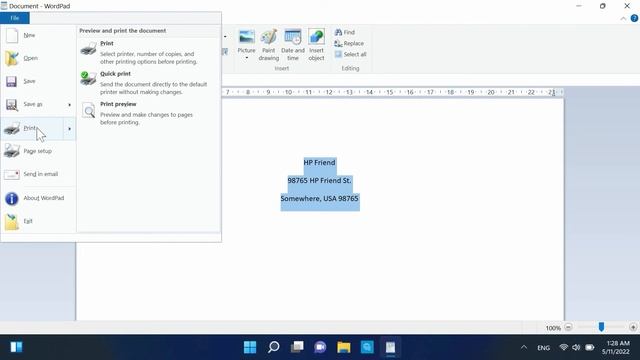The width and height of the screenshot is (640, 360).
Task: Open the Wi-Fi network tray icon
Action: coord(564,347)
